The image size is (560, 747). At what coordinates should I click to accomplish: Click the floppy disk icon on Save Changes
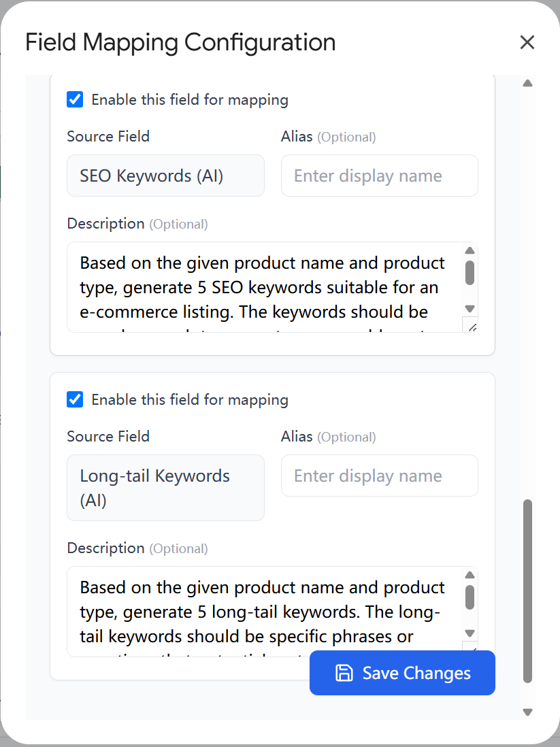[x=344, y=673]
